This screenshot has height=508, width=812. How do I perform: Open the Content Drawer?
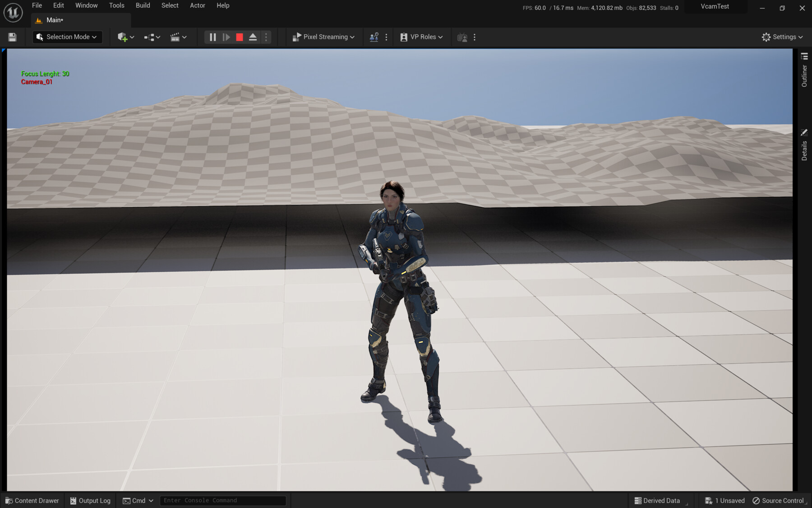click(32, 500)
